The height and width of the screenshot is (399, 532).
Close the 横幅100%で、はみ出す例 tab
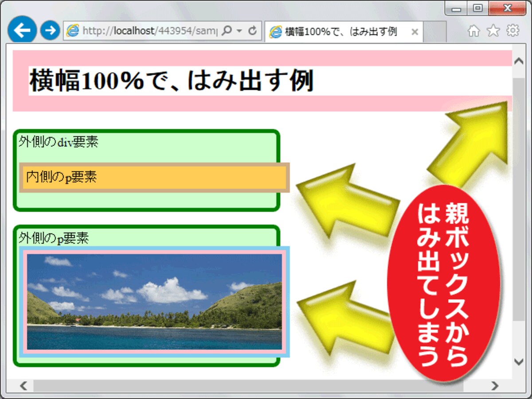pos(415,32)
